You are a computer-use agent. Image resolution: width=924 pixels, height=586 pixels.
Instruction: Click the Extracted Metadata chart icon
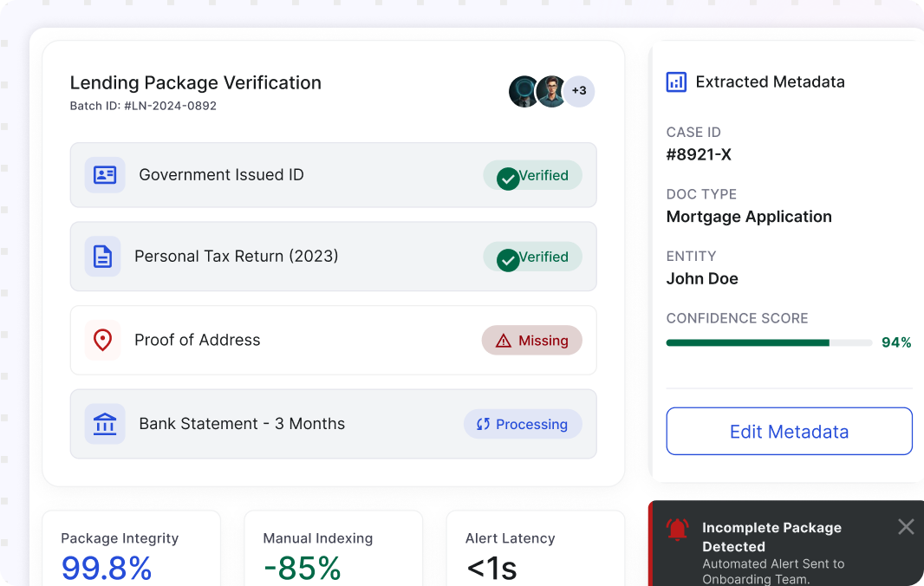(x=676, y=82)
